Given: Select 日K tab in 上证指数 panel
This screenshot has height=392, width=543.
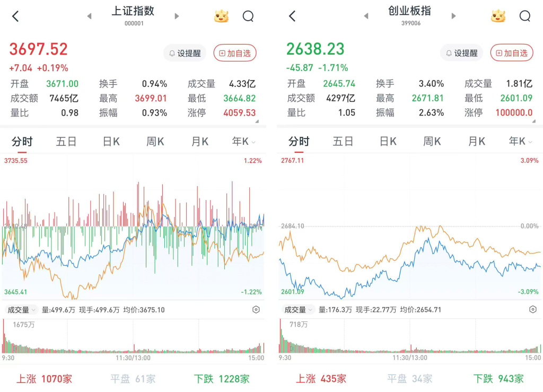Looking at the screenshot, I should pyautogui.click(x=111, y=142).
